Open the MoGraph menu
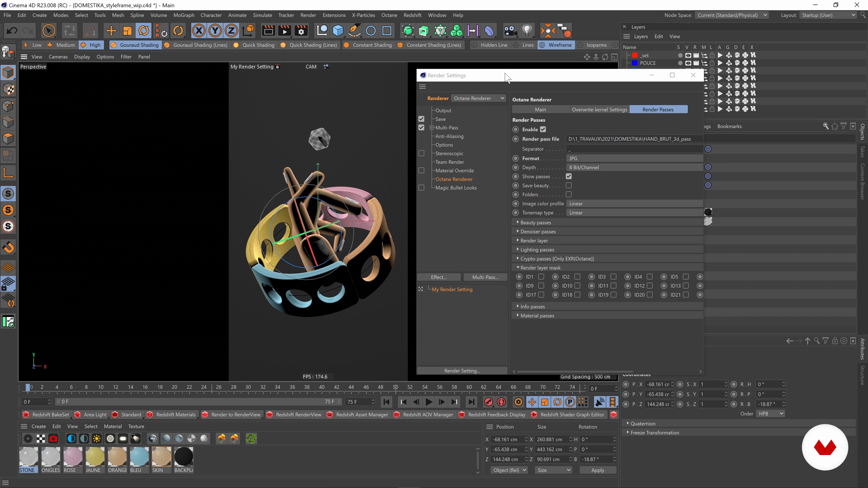Screen dimensions: 868x488 click(184, 15)
